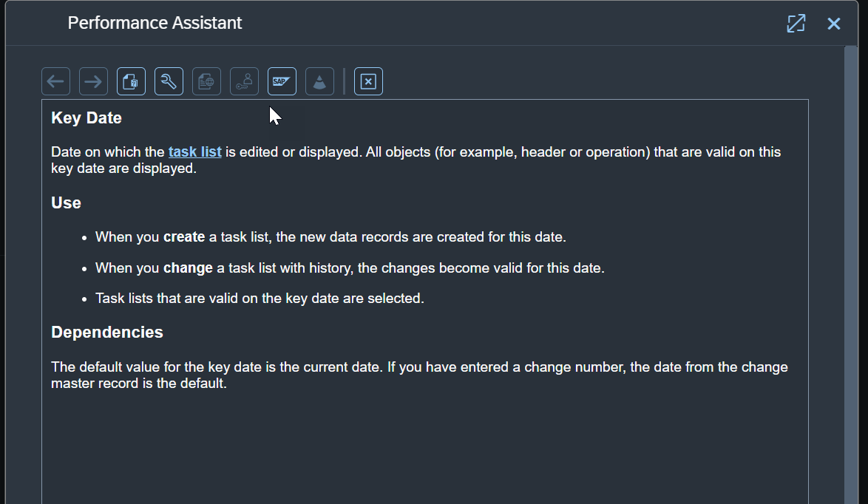Click the vertical scrollbar on the right

pyautogui.click(x=851, y=275)
